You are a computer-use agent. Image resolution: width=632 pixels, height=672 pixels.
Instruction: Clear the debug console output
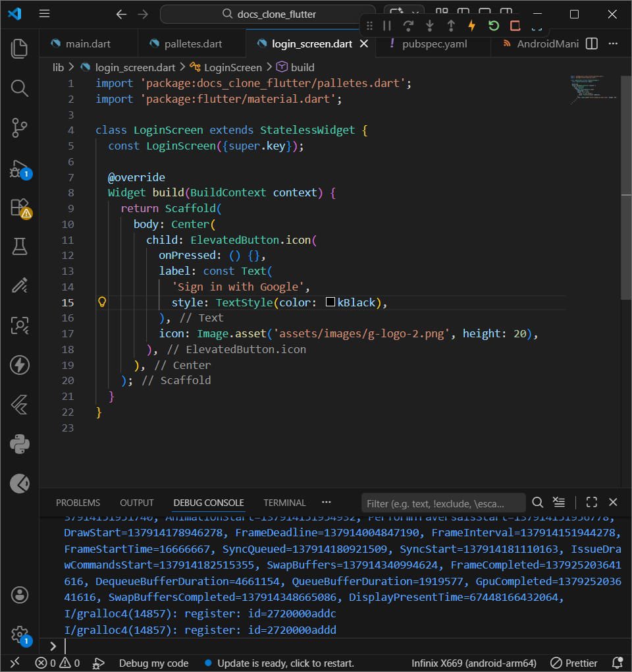click(559, 502)
